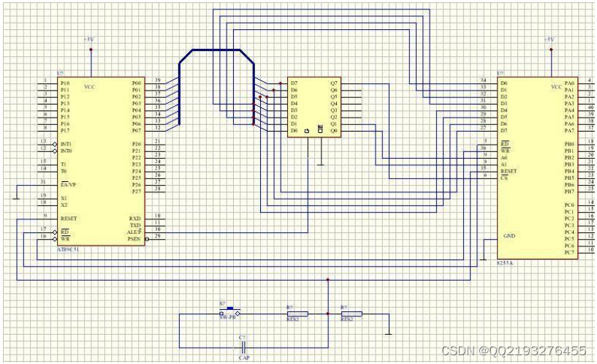Select the PA0 port pin on 8255A
The width and height of the screenshot is (597, 364).
pyautogui.click(x=569, y=83)
